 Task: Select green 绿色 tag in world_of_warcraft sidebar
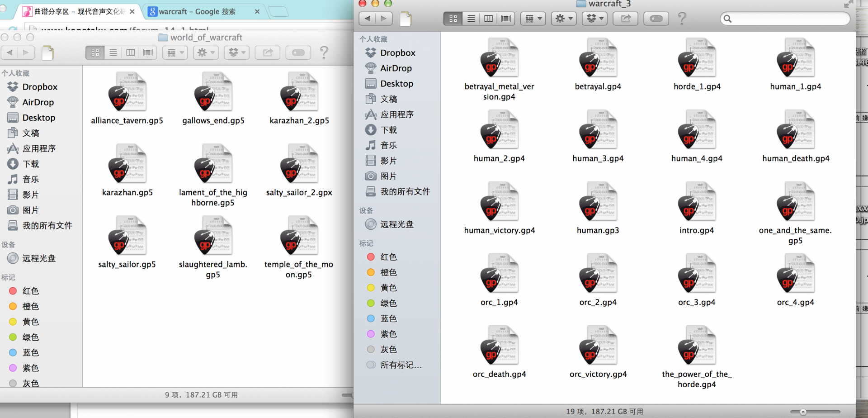[24, 337]
